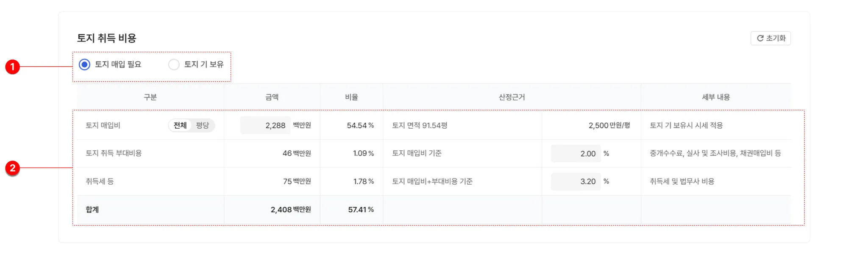Switch the land cost toggle to 전체
868x259 pixels.
coord(180,125)
